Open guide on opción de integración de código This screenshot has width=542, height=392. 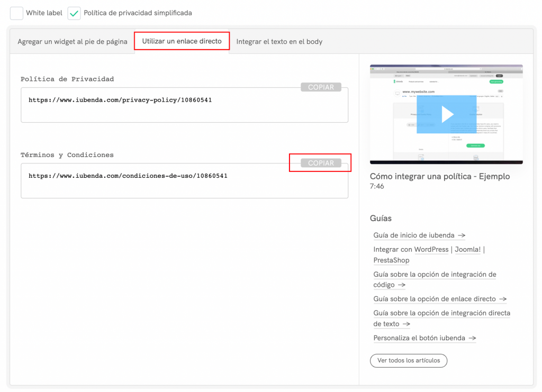tap(434, 279)
